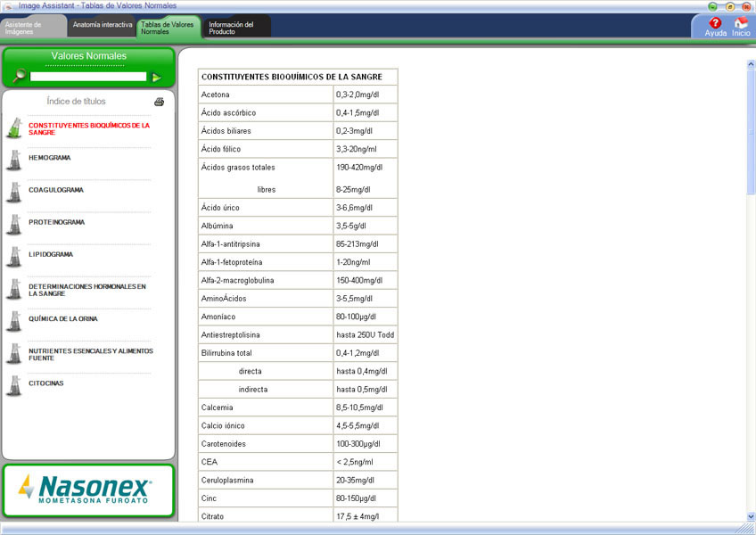The height and width of the screenshot is (535, 756).
Task: Click the flask icon next to Lipidograma
Action: coord(15,257)
